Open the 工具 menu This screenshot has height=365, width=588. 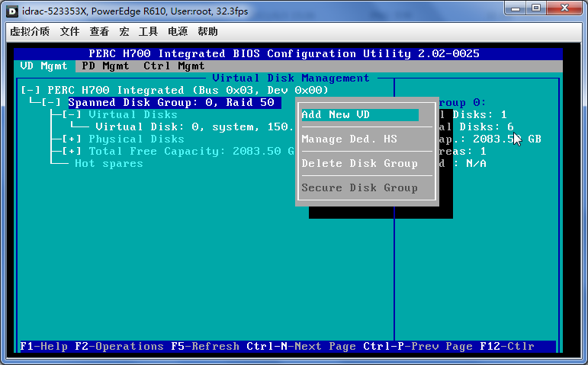(x=148, y=31)
